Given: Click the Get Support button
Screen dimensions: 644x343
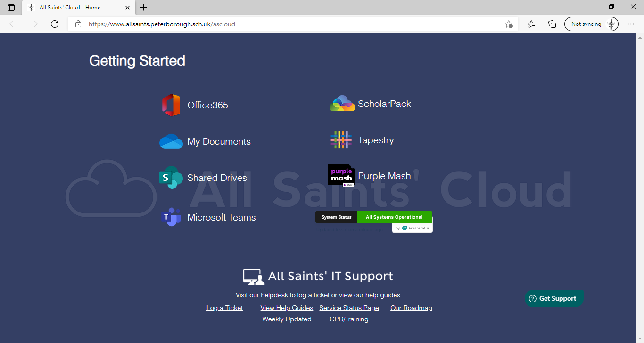Looking at the screenshot, I should pos(554,298).
